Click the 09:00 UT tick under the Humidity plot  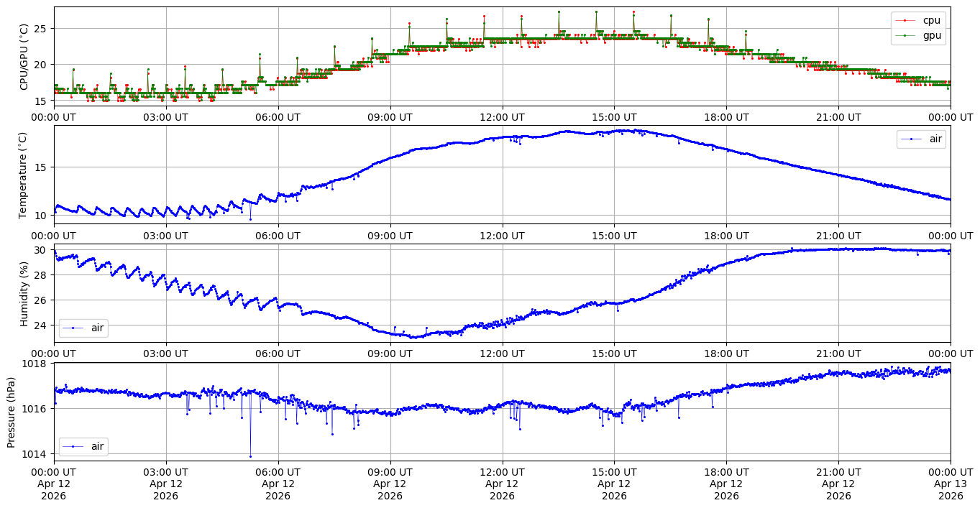point(390,354)
